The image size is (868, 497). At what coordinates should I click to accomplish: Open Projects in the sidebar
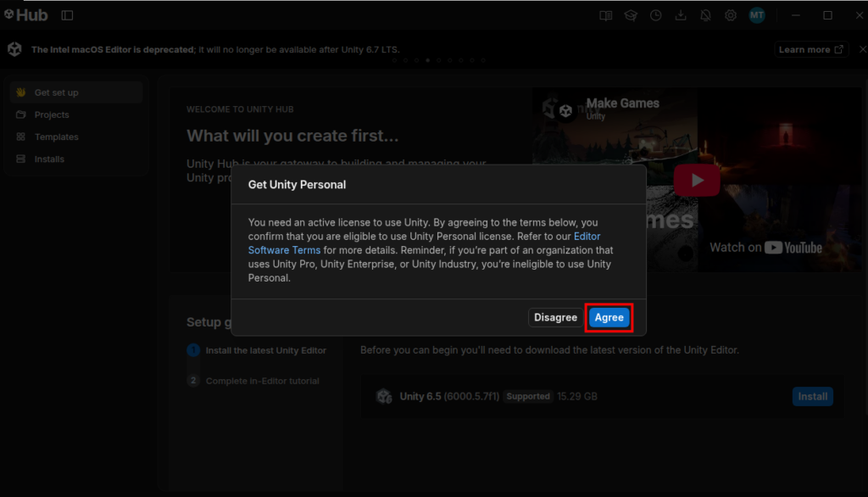tap(76, 114)
